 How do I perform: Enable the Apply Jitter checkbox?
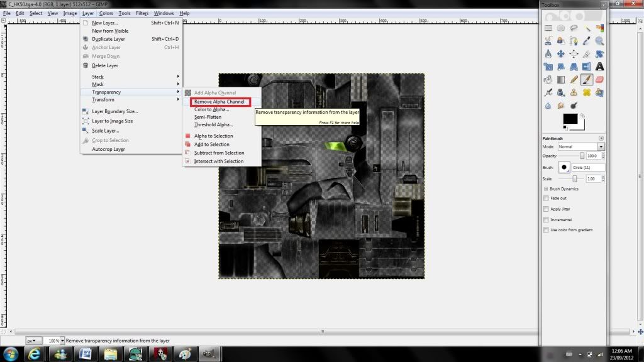pos(545,209)
